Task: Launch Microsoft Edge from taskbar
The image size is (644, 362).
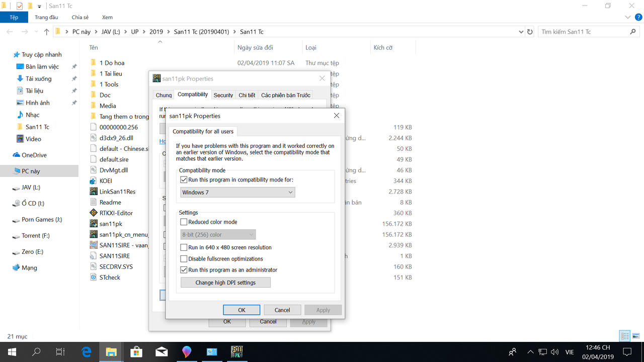Action: [86, 352]
